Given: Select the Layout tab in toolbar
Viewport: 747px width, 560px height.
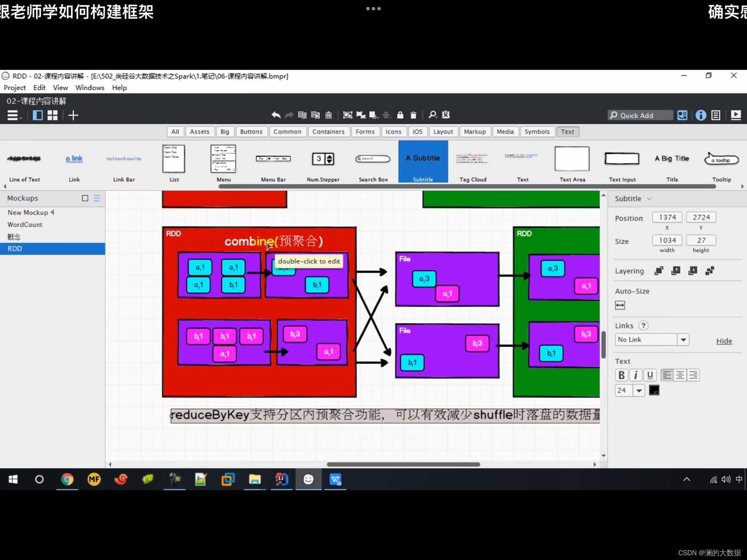Looking at the screenshot, I should point(443,131).
